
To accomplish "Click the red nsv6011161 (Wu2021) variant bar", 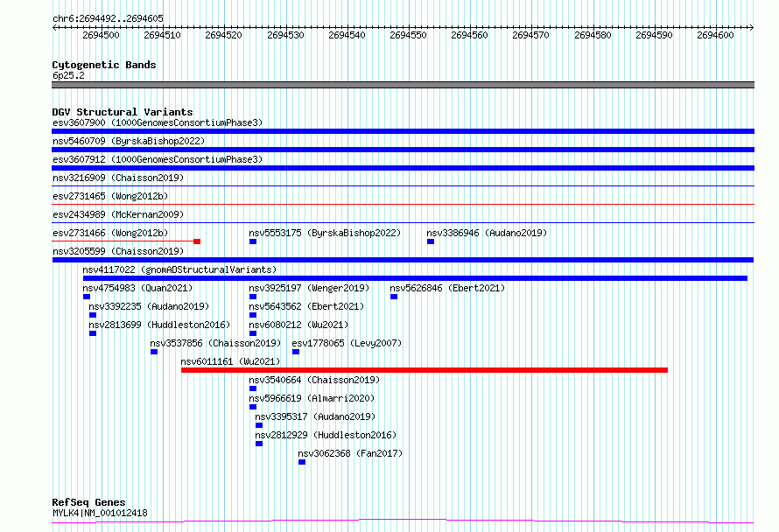I will pyautogui.click(x=425, y=370).
